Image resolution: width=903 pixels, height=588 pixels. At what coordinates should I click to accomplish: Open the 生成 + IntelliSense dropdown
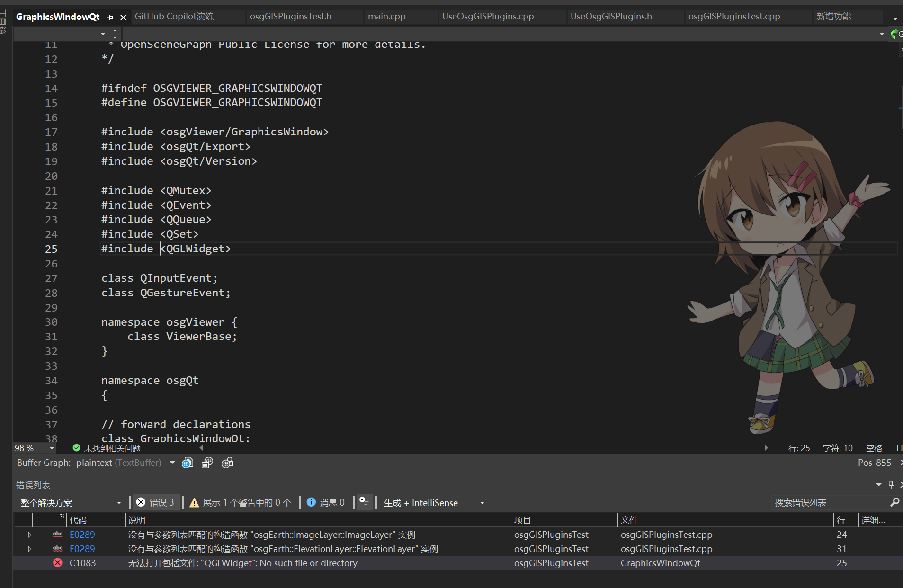[x=434, y=503]
